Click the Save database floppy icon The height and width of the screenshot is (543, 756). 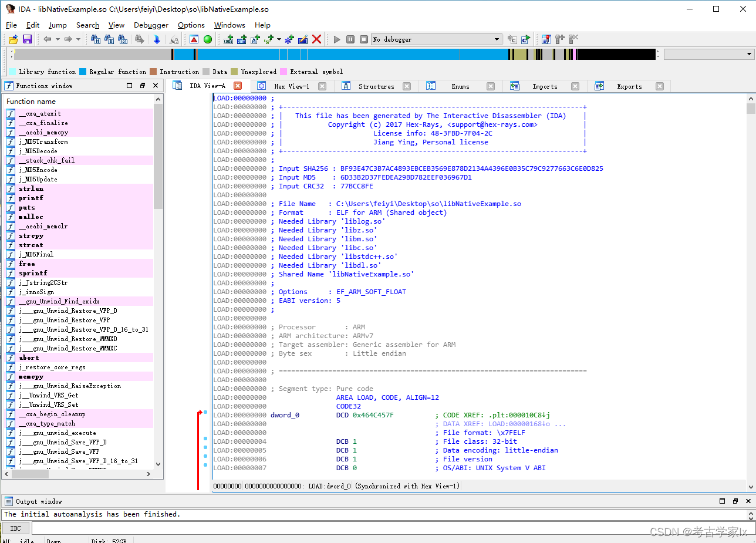(x=27, y=39)
